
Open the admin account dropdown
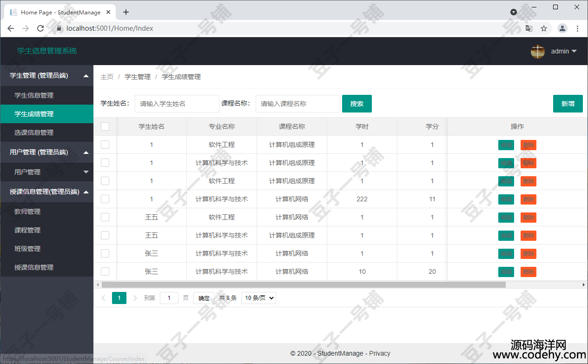pyautogui.click(x=564, y=52)
